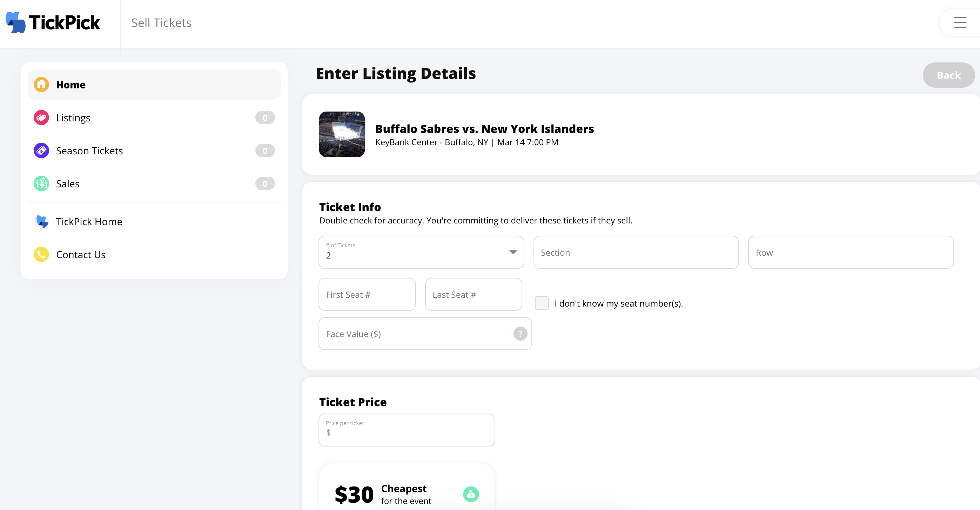Click the arena thumbnail image
The width and height of the screenshot is (980, 510).
[342, 134]
